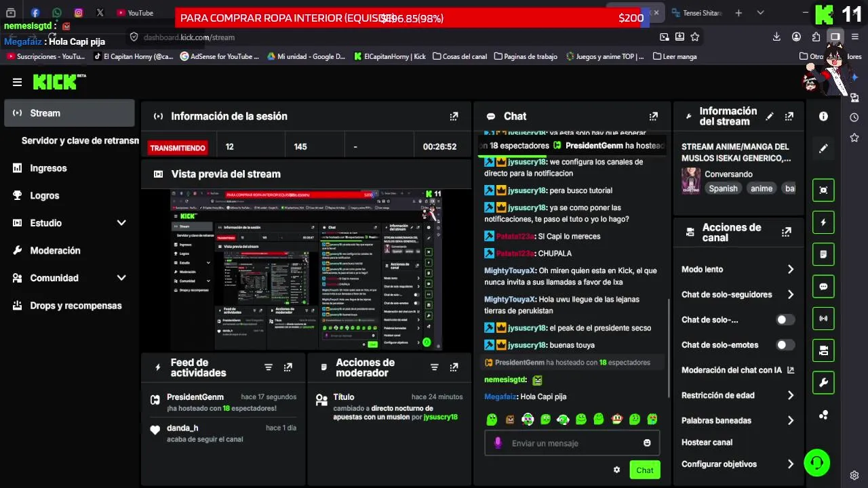Click Hostear canal

click(x=707, y=443)
